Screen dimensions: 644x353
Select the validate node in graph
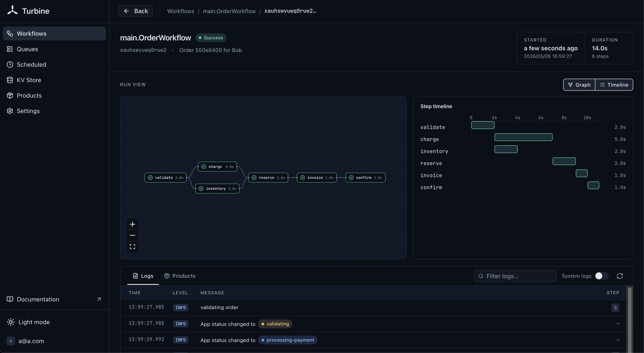click(x=166, y=178)
